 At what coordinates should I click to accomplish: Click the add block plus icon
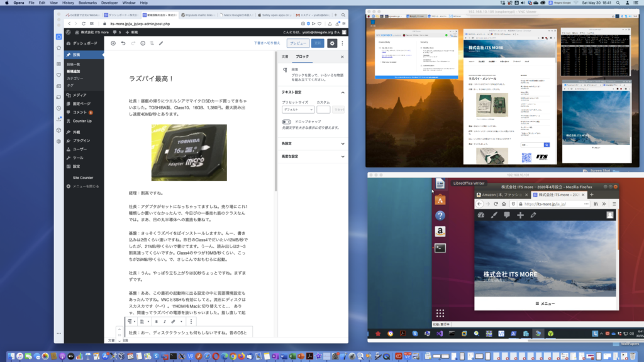113,43
